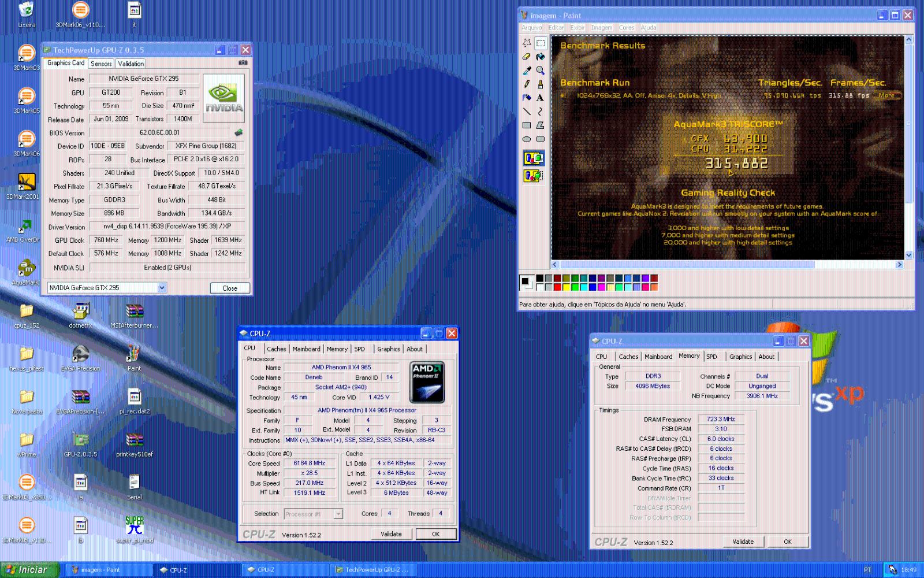924x578 pixels.
Task: Click the foreground/background color indicator box in Paint
Action: click(527, 282)
